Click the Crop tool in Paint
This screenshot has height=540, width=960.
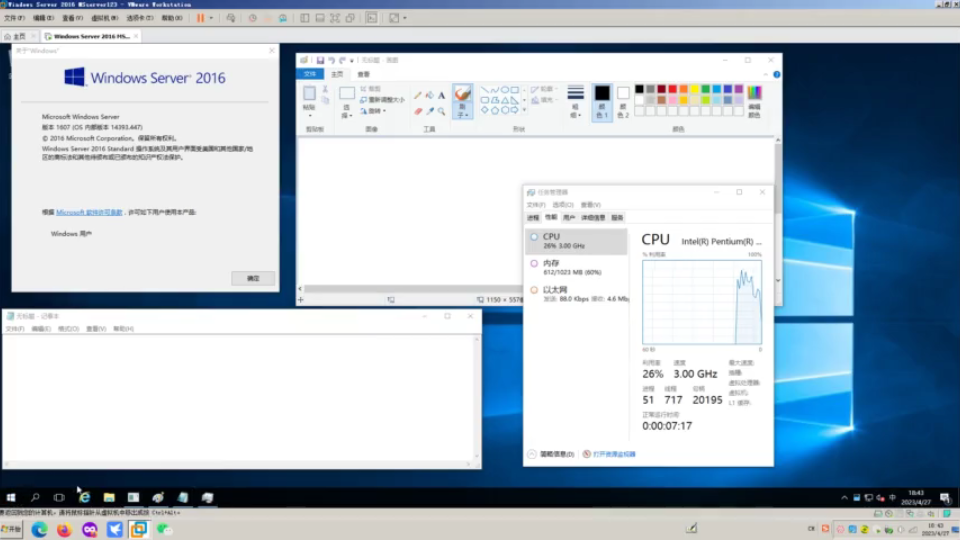click(x=371, y=89)
